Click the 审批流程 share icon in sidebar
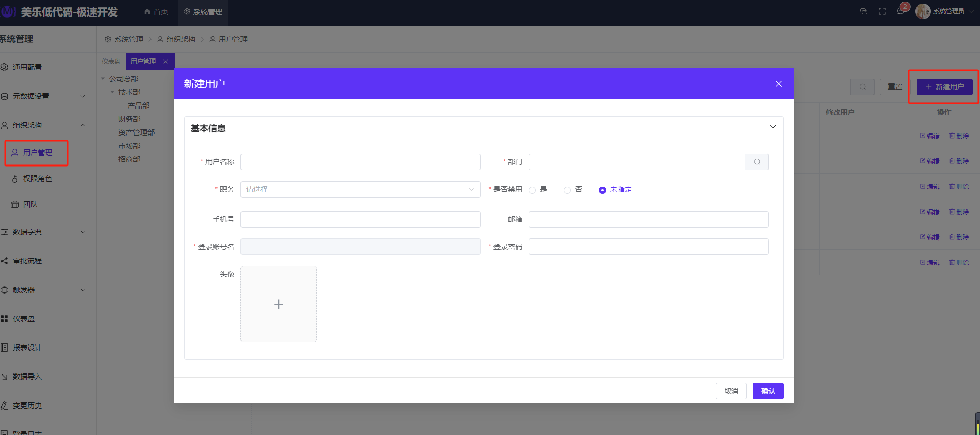 [x=4, y=261]
